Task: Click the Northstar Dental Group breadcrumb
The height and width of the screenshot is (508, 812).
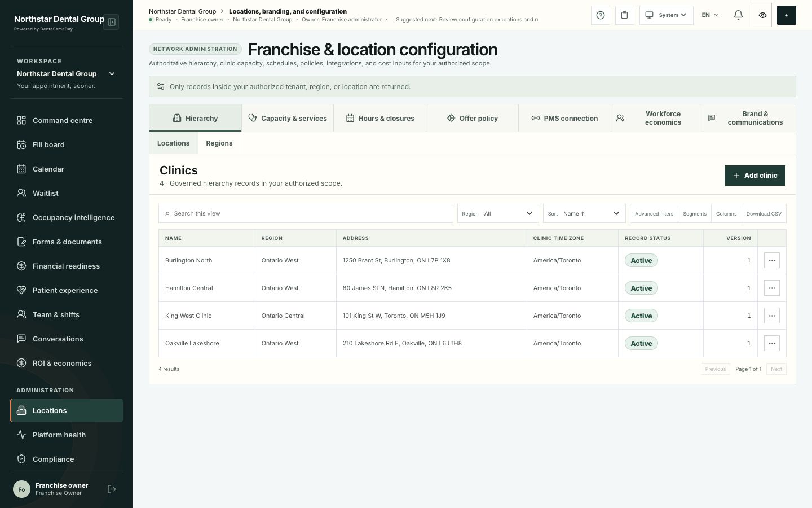Action: 183,11
